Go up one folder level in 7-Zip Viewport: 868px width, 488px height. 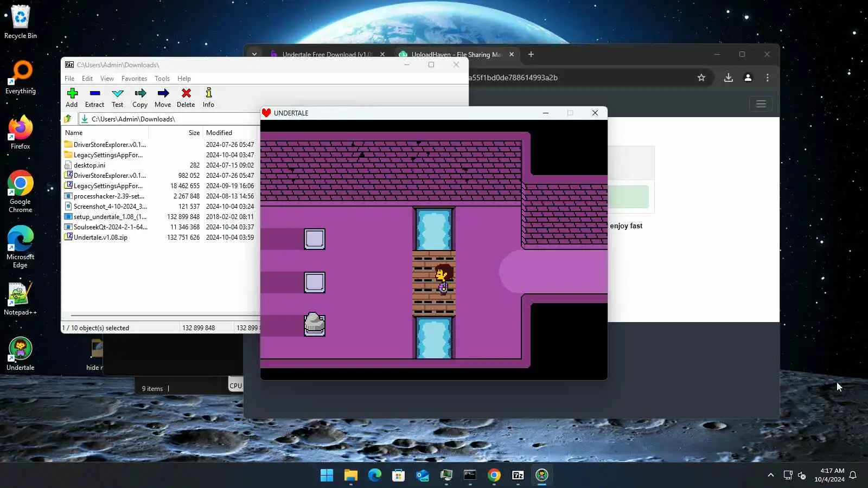[x=68, y=119]
